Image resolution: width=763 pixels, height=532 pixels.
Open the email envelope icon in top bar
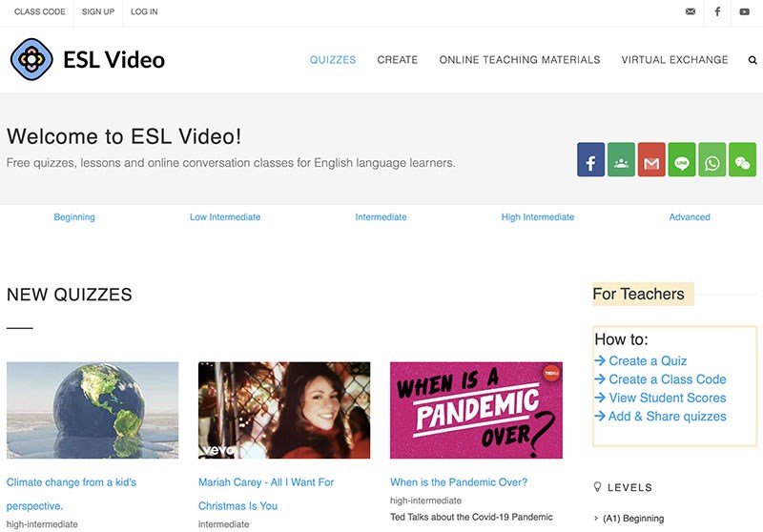click(690, 11)
